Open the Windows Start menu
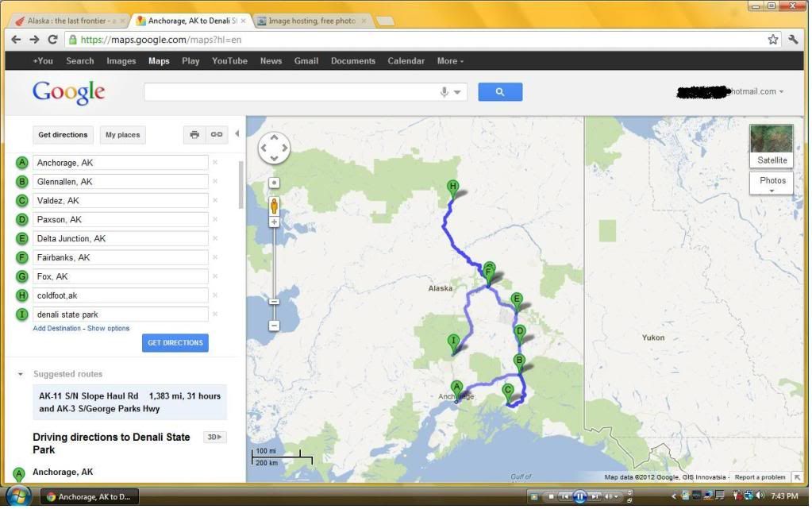This screenshot has height=509, width=812. pos(18,496)
